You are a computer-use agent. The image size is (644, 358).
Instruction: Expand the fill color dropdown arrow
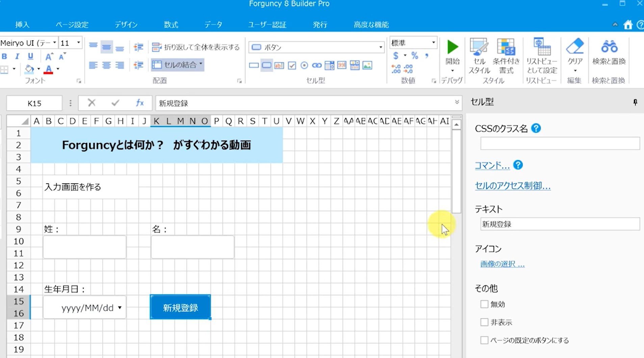[x=38, y=69]
